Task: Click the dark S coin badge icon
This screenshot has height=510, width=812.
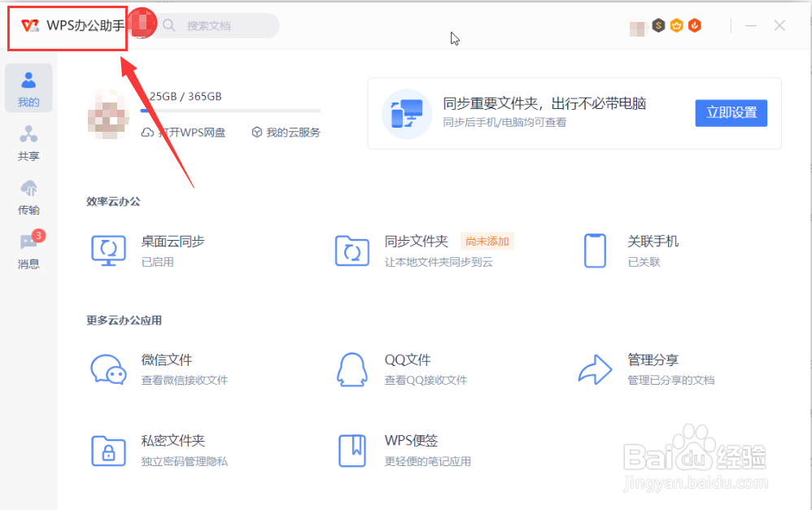Action: coord(658,25)
